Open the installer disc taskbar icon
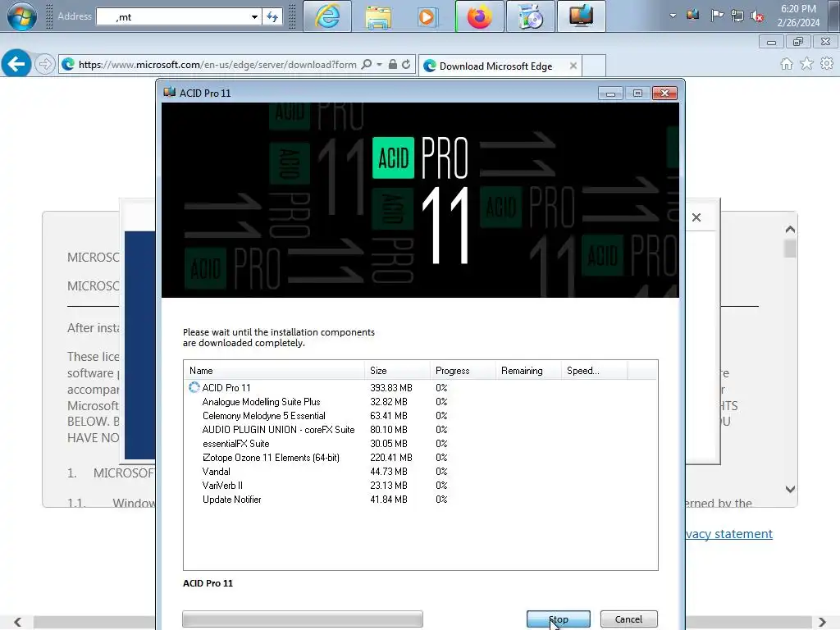840x630 pixels. (x=531, y=16)
